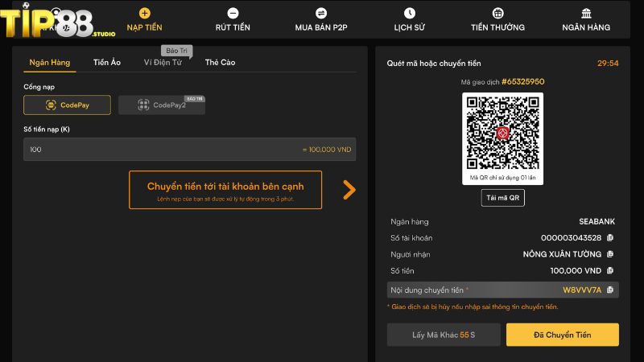Click the Mua Bán P2P swap icon
This screenshot has height=362, width=644.
coord(321,13)
